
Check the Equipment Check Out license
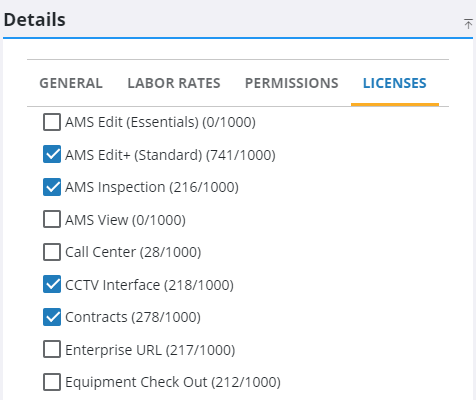pos(52,382)
